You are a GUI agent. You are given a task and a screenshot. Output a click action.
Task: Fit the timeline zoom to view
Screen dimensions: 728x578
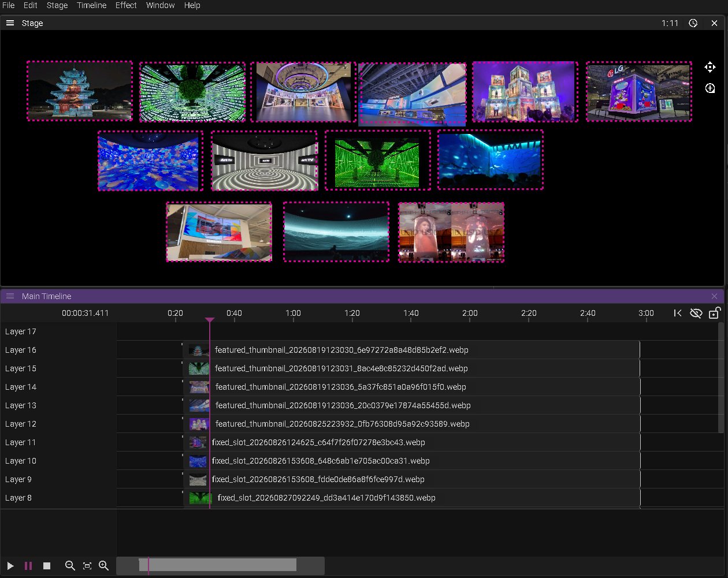pyautogui.click(x=87, y=566)
